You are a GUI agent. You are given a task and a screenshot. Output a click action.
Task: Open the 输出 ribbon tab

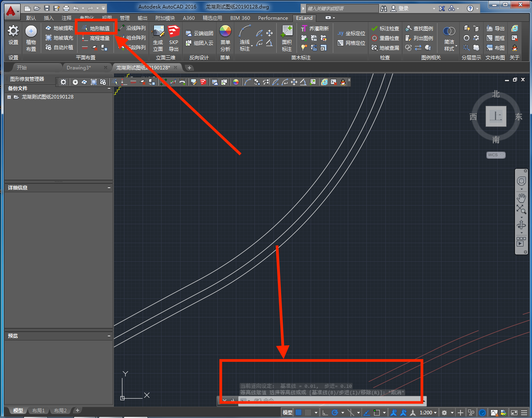click(x=142, y=18)
